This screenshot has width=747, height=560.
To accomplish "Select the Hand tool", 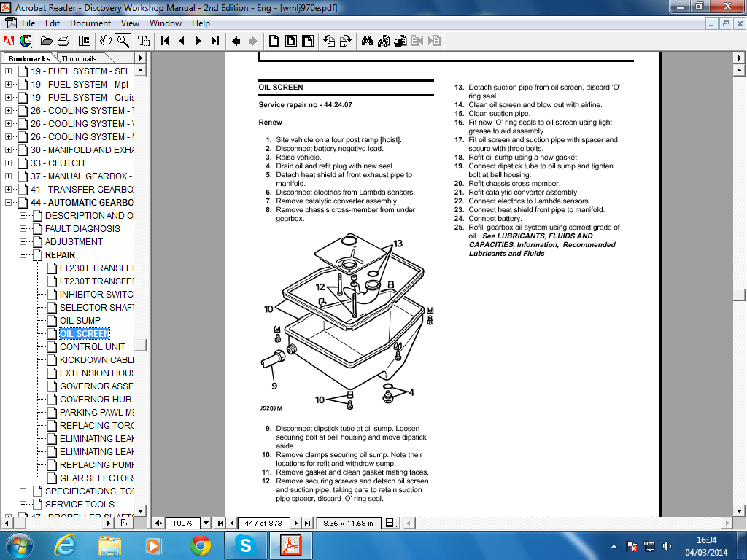I will tap(106, 41).
